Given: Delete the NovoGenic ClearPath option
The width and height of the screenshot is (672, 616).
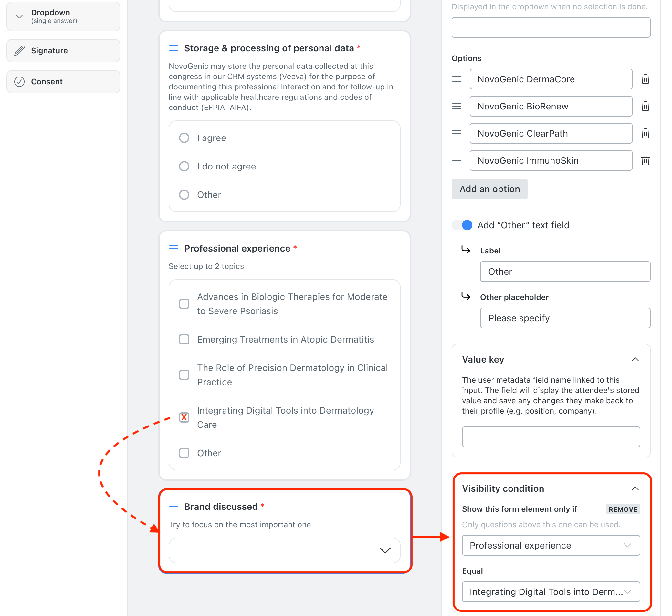Looking at the screenshot, I should click(x=645, y=133).
